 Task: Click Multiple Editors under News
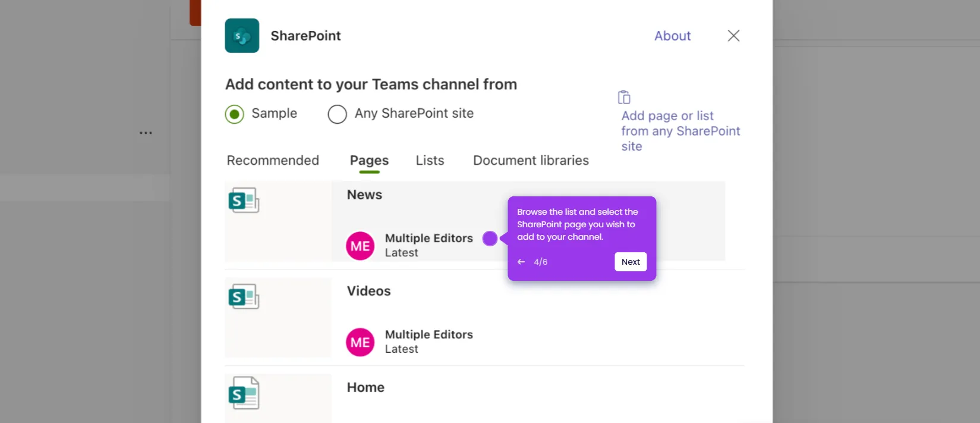(428, 238)
